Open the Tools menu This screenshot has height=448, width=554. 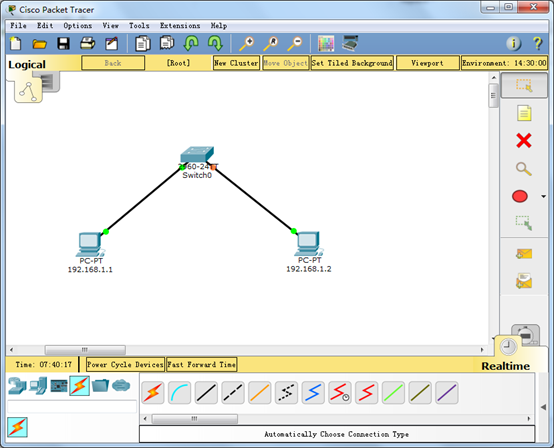tap(139, 26)
